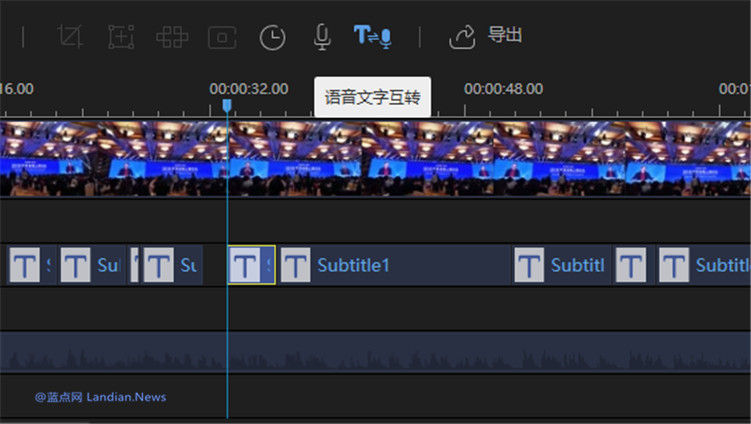Screen dimensions: 751x424
Task: Select the rightmost subtitle clip on the track
Action: tap(703, 265)
